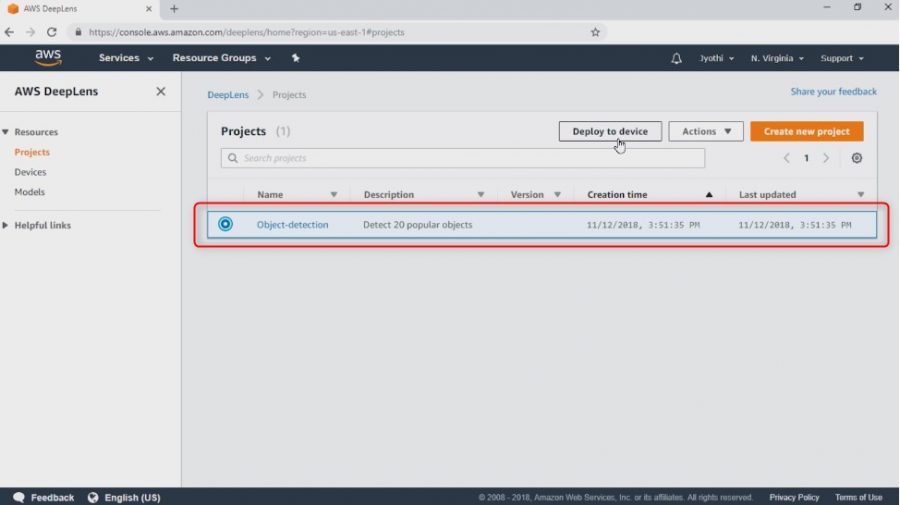900x505 pixels.
Task: Click the Feedback chat bubble icon
Action: click(18, 497)
